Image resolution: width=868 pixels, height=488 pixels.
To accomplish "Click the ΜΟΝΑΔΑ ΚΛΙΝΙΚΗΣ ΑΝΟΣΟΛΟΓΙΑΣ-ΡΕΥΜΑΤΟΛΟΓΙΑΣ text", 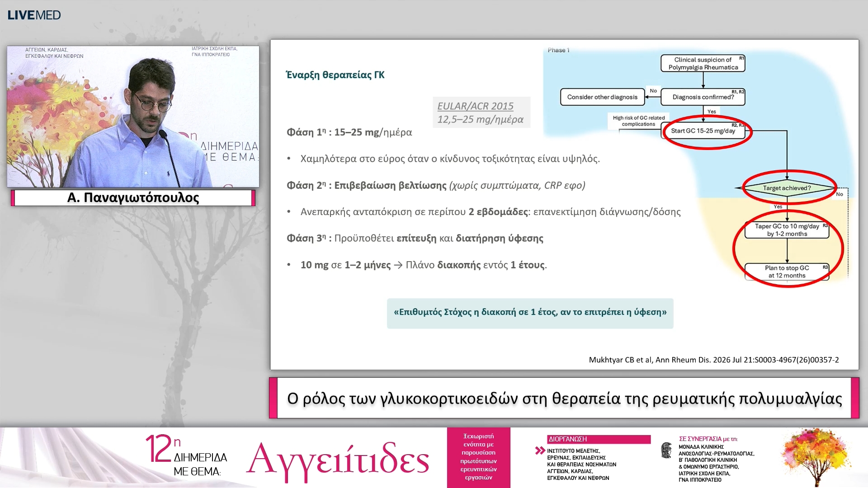I will (x=716, y=463).
